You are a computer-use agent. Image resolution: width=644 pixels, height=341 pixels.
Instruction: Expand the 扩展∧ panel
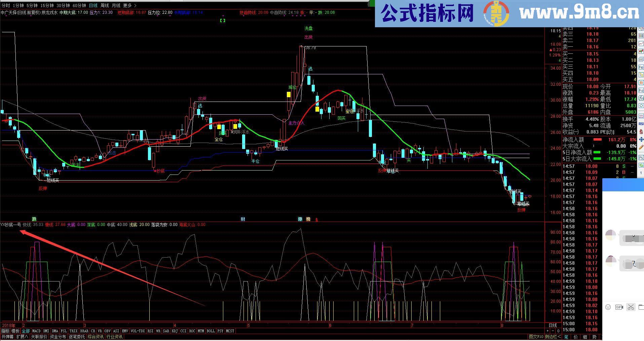[22, 337]
